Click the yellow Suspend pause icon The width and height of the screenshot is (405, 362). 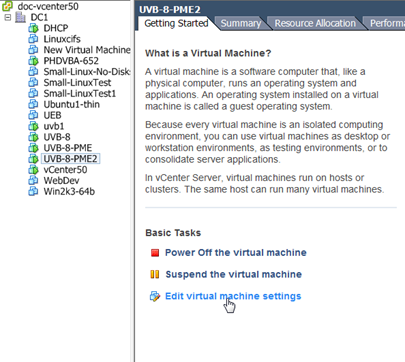pyautogui.click(x=155, y=274)
